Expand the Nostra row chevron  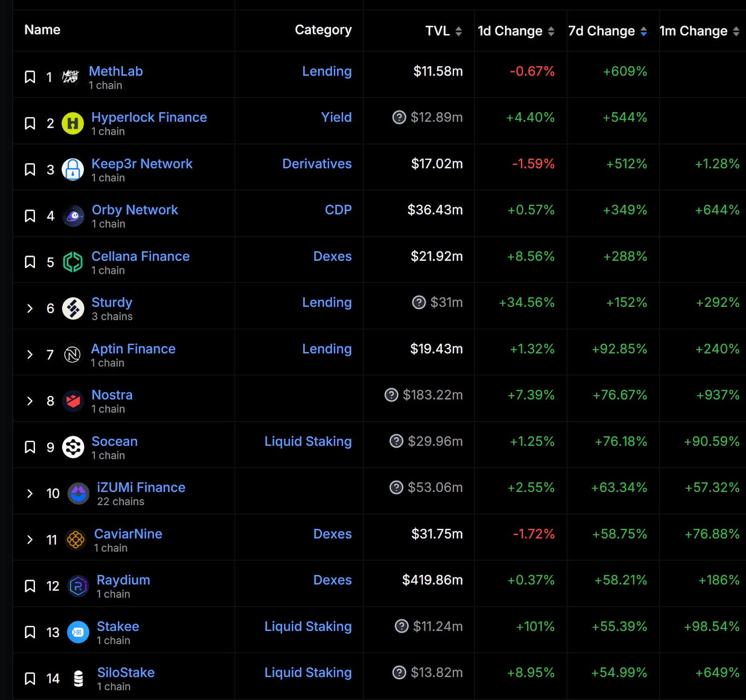[x=30, y=401]
